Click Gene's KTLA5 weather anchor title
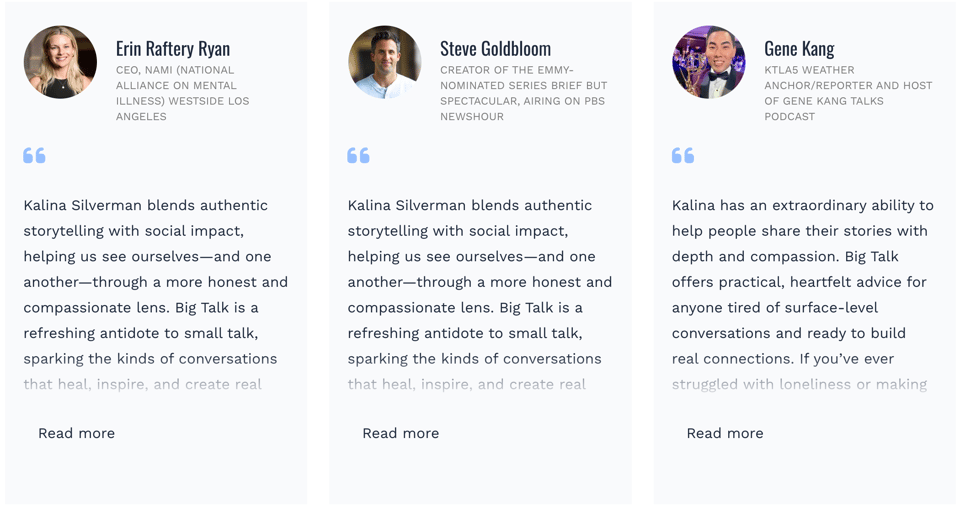 point(848,93)
